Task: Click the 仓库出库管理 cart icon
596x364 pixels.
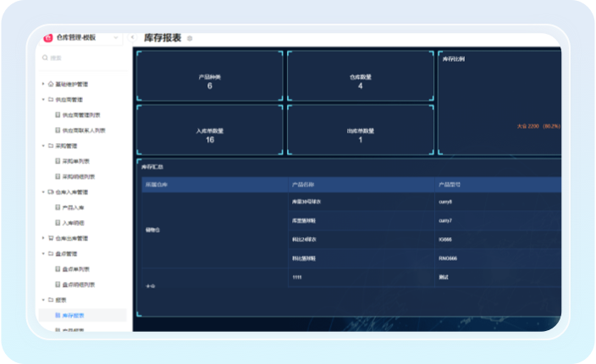Action: tap(51, 239)
